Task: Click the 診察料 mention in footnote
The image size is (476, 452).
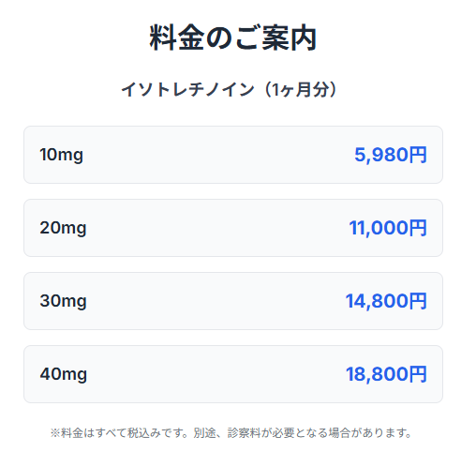Action: [x=244, y=433]
